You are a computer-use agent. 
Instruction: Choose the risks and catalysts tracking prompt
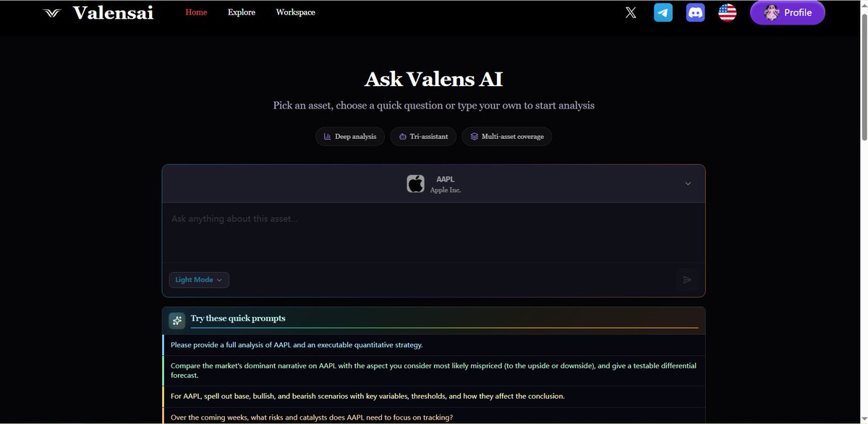(x=433, y=416)
